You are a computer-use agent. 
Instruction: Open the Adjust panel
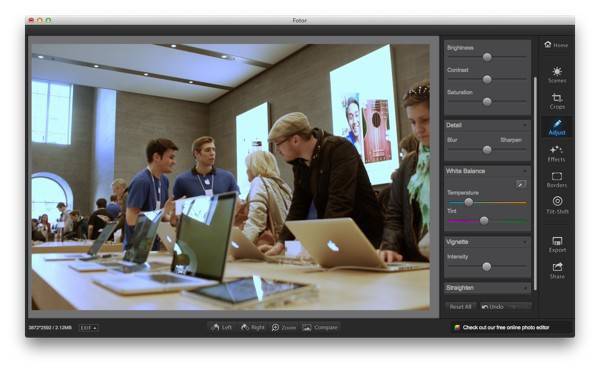(557, 127)
